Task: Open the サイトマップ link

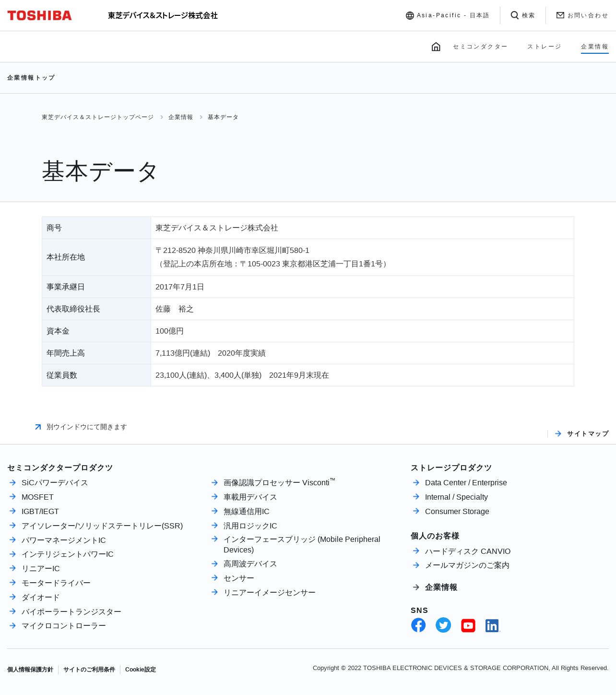Action: click(x=588, y=433)
